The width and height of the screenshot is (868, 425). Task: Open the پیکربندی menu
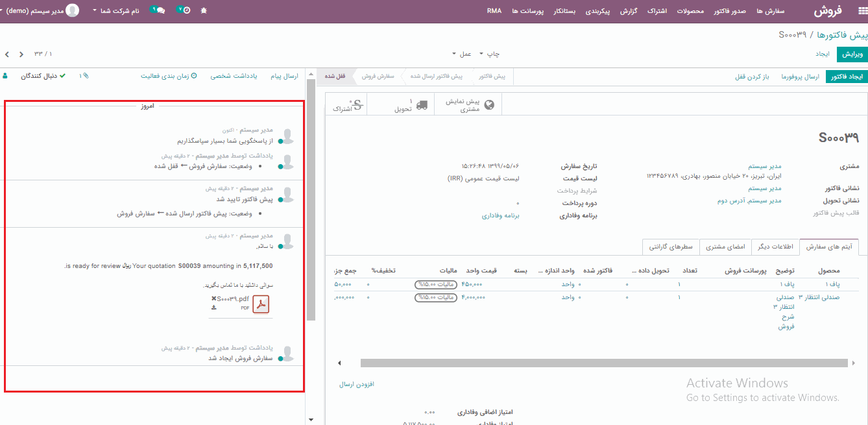pyautogui.click(x=598, y=11)
